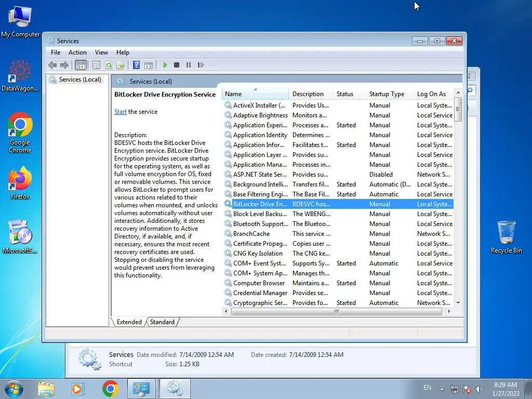
Task: Click the horizontal scrollbar left arrow
Action: (227, 311)
